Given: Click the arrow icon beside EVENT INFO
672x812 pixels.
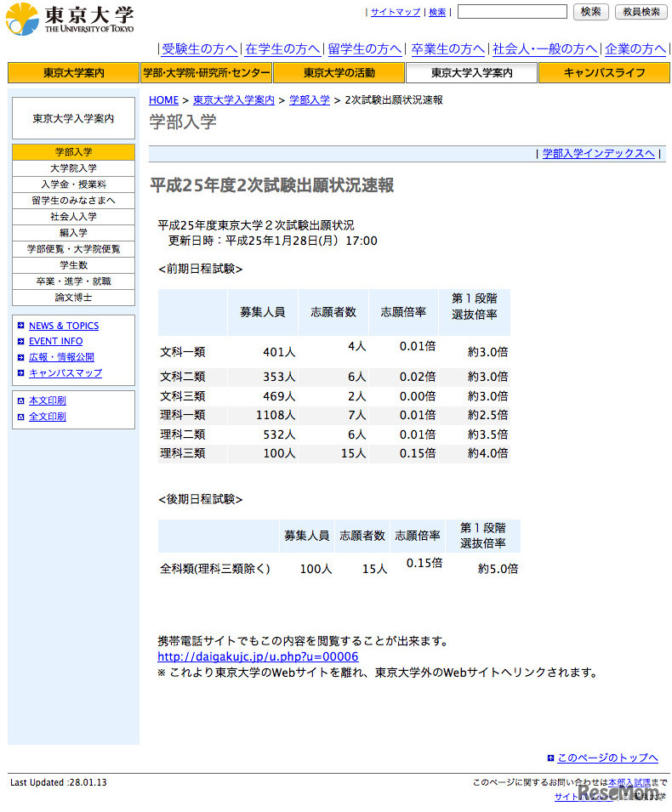Looking at the screenshot, I should [20, 341].
